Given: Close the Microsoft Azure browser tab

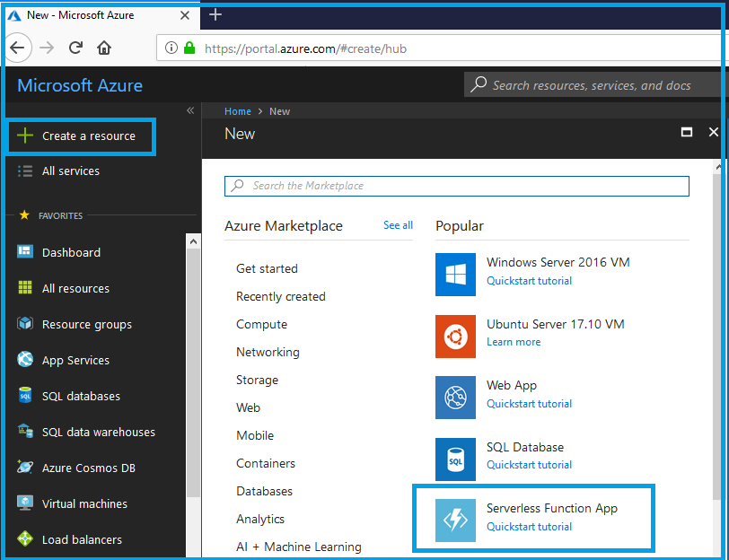Looking at the screenshot, I should point(185,15).
